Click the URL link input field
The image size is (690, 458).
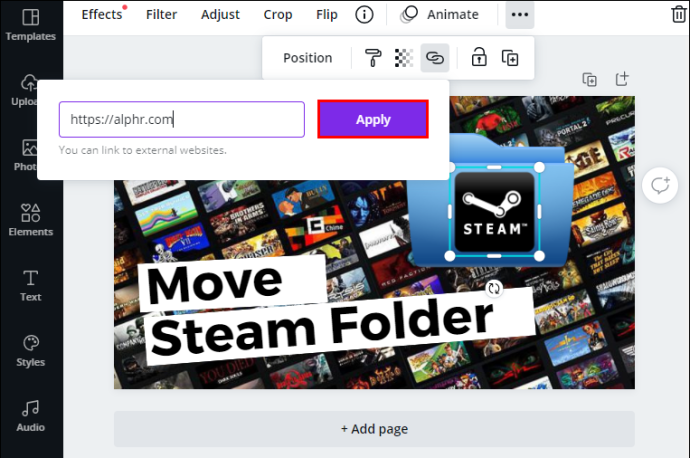pos(182,119)
